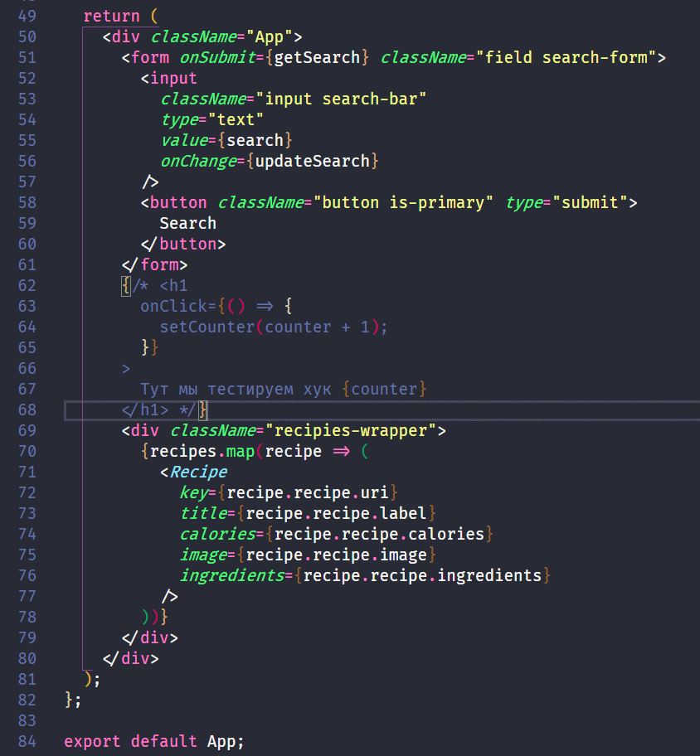
Task: Click the type="text" attribute on line 54
Action: [212, 119]
